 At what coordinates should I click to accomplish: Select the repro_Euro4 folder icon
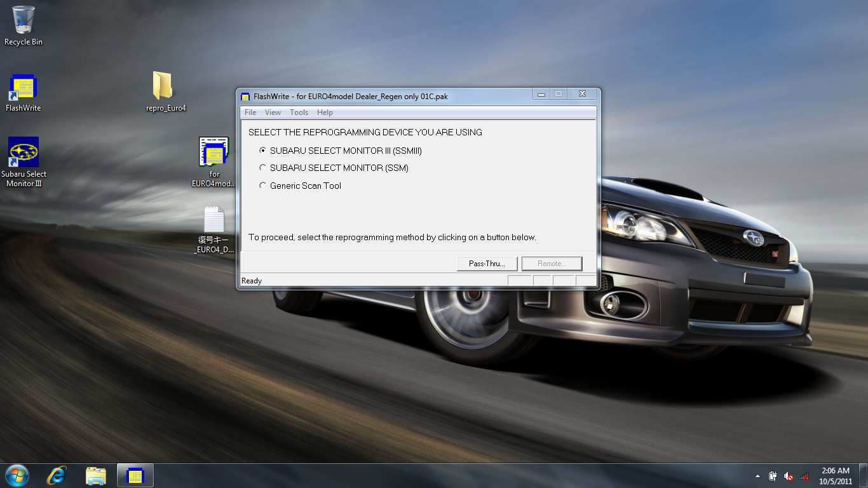pos(166,91)
